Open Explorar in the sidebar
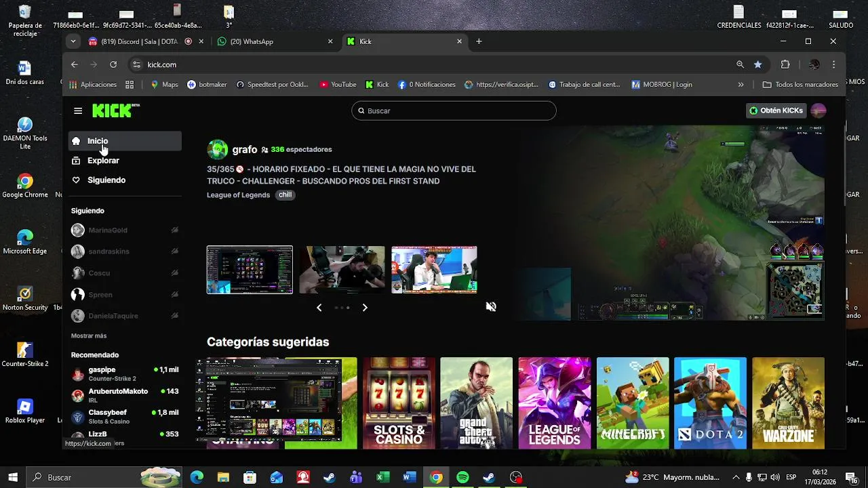 coord(125,161)
